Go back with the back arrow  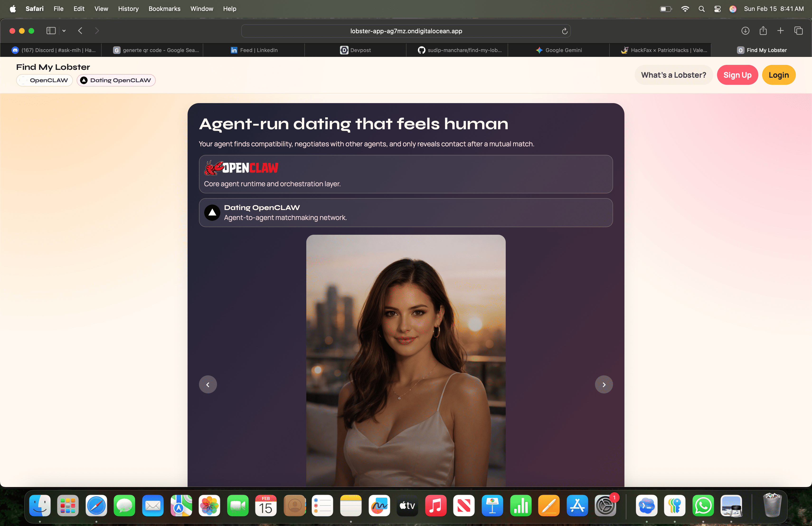[x=80, y=31]
